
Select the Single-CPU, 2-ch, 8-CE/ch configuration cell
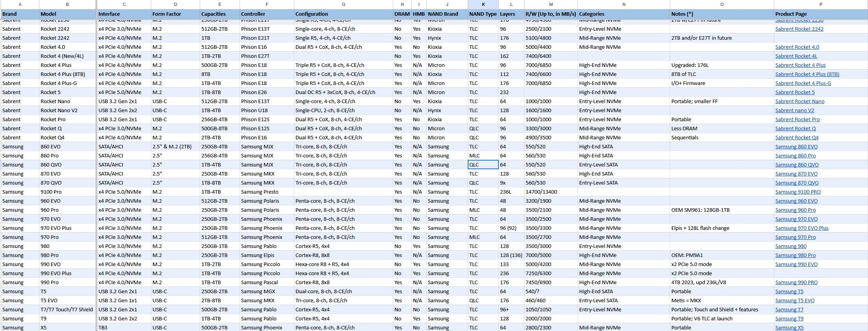(x=344, y=110)
